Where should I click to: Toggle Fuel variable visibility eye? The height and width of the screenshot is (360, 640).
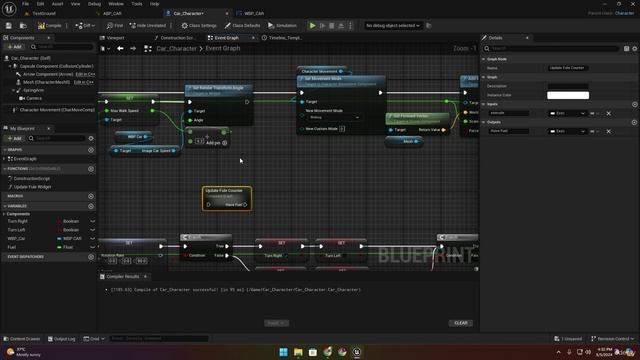click(93, 247)
